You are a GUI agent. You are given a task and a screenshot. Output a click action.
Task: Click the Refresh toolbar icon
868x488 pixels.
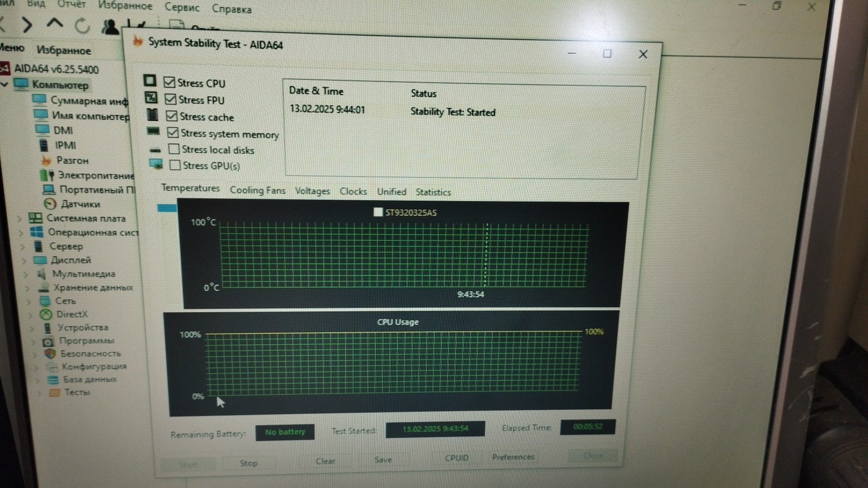coord(82,26)
